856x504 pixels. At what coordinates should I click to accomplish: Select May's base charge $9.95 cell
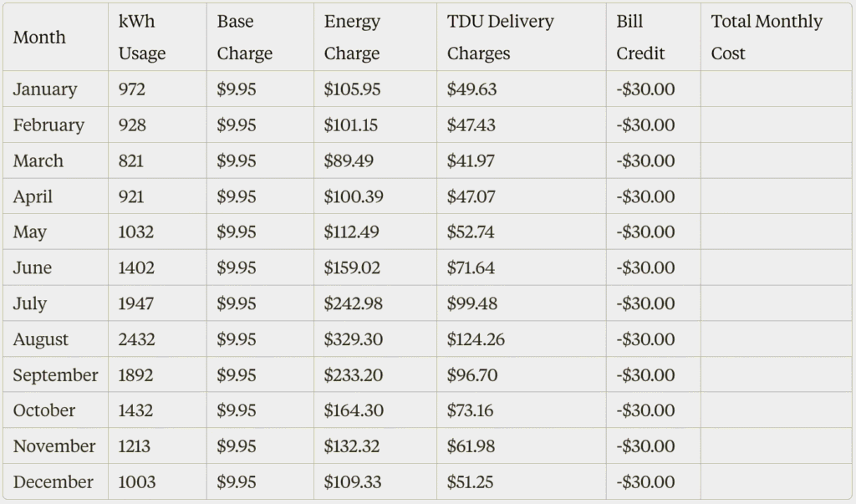[237, 232]
